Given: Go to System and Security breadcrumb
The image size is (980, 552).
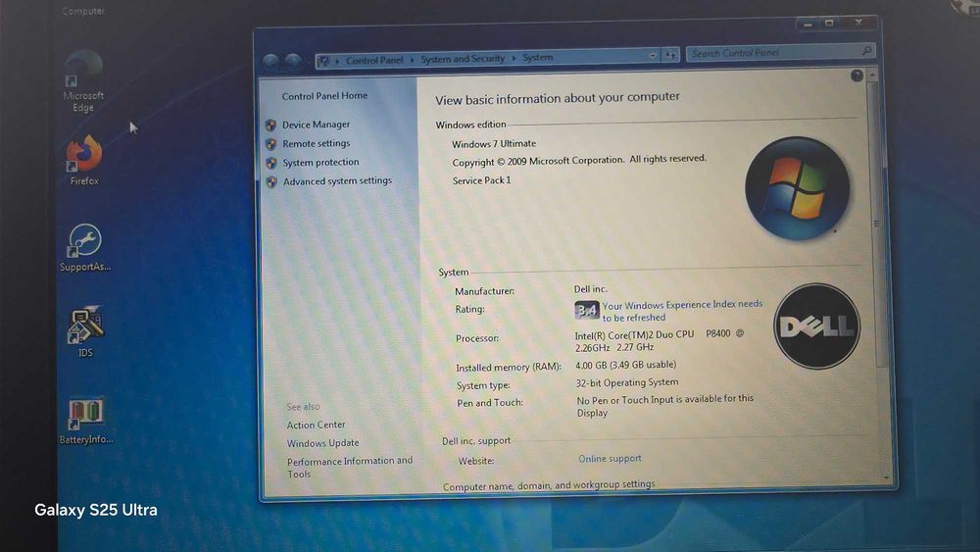Looking at the screenshot, I should pos(463,59).
